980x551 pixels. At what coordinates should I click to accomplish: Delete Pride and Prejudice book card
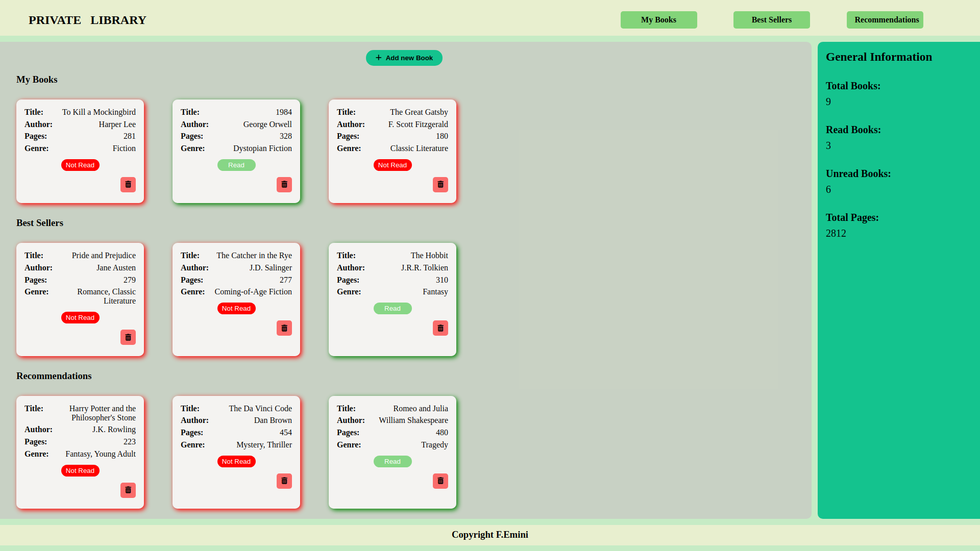pyautogui.click(x=128, y=337)
